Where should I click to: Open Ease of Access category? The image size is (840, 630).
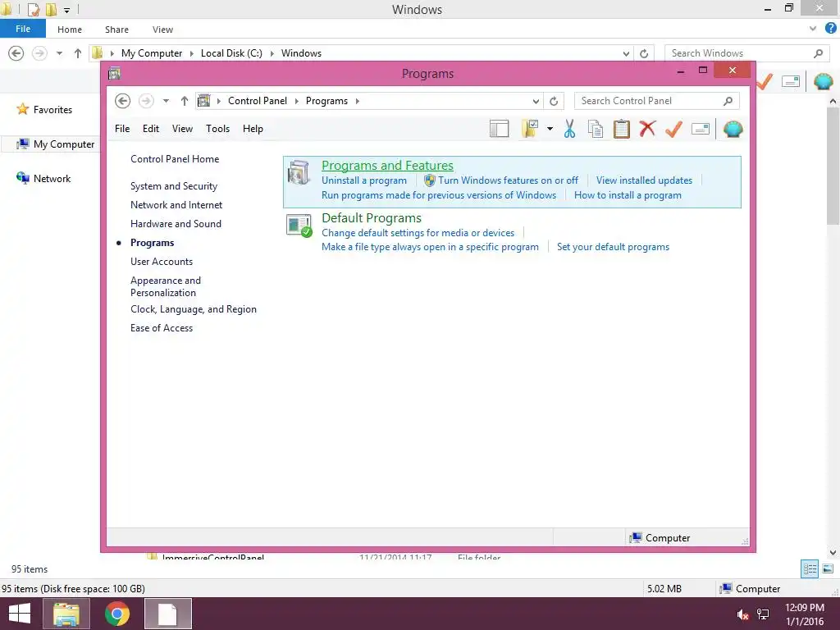point(162,328)
